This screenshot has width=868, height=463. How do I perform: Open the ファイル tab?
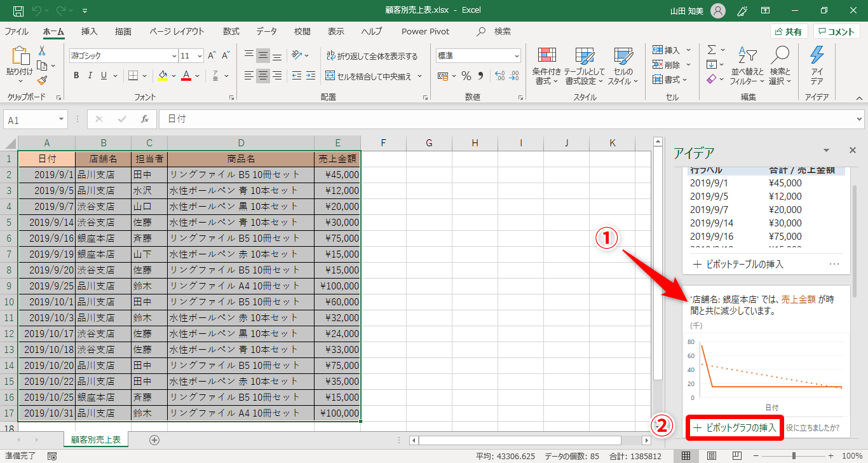(x=17, y=32)
